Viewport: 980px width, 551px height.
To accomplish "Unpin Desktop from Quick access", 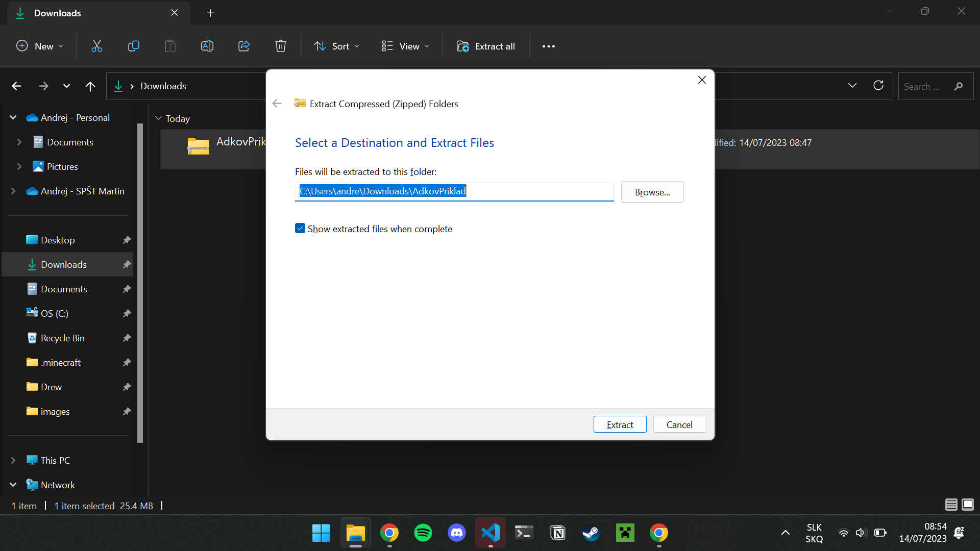I will tap(127, 240).
